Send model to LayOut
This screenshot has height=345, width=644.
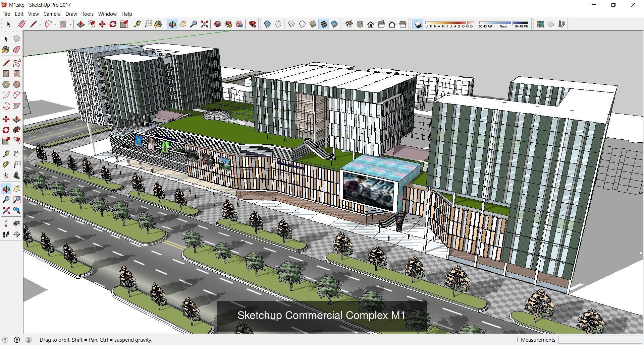point(239,24)
